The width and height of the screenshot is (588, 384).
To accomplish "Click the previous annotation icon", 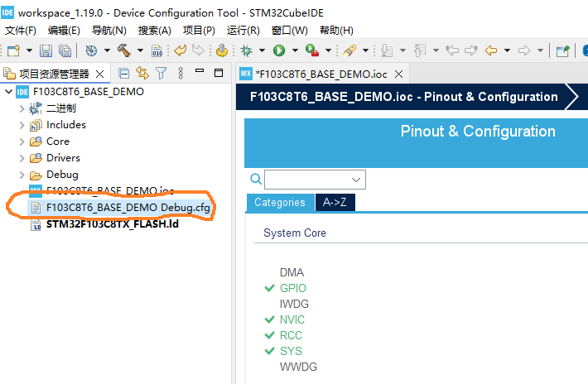I will [x=420, y=50].
